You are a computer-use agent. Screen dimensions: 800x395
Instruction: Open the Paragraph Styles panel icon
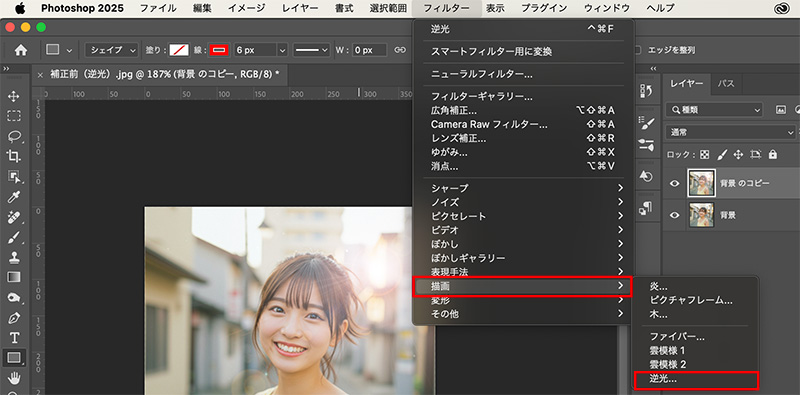click(646, 208)
